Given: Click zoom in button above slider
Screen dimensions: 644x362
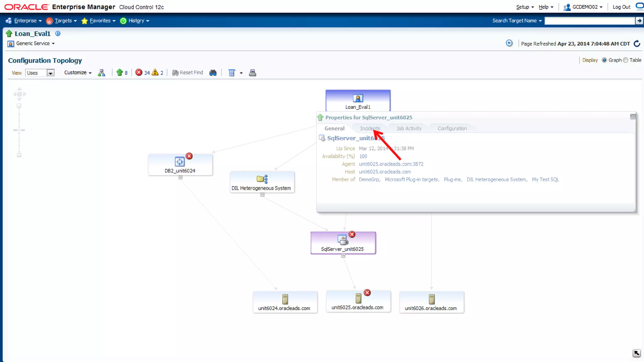Looking at the screenshot, I should coord(19,106).
